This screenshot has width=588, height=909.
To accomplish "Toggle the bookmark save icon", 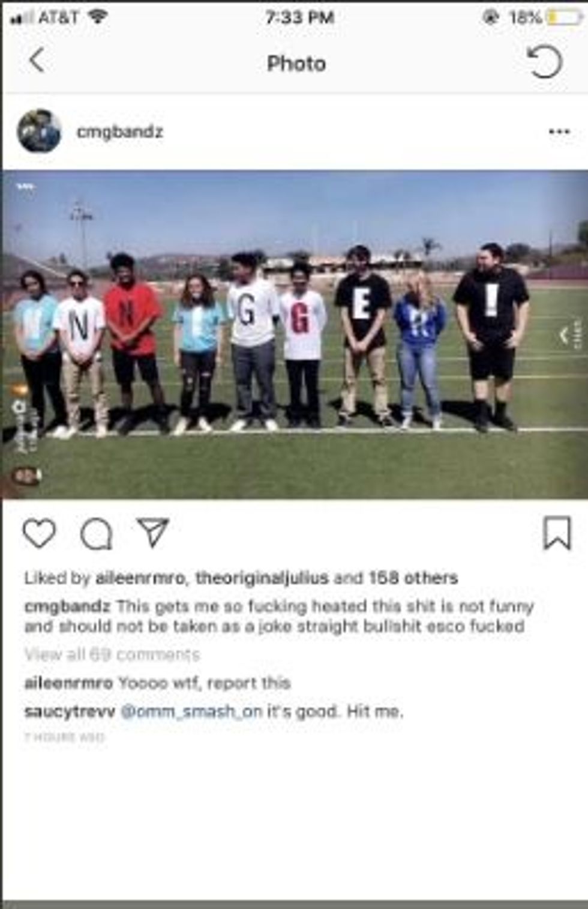I will coord(557,533).
